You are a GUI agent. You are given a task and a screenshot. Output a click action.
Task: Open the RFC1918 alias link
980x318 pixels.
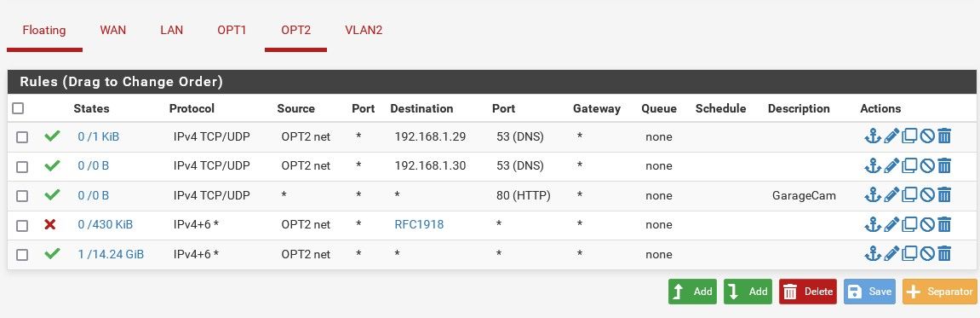[x=419, y=225]
